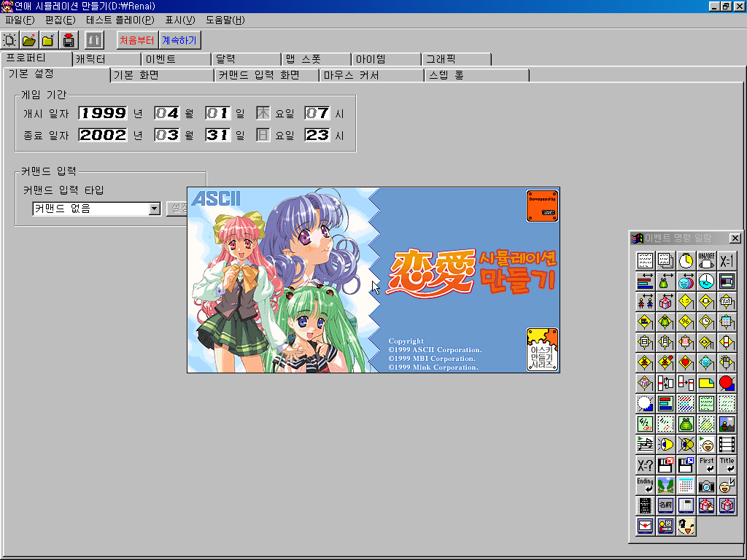Select the Title return command icon
This screenshot has width=747, height=560.
pos(727,464)
